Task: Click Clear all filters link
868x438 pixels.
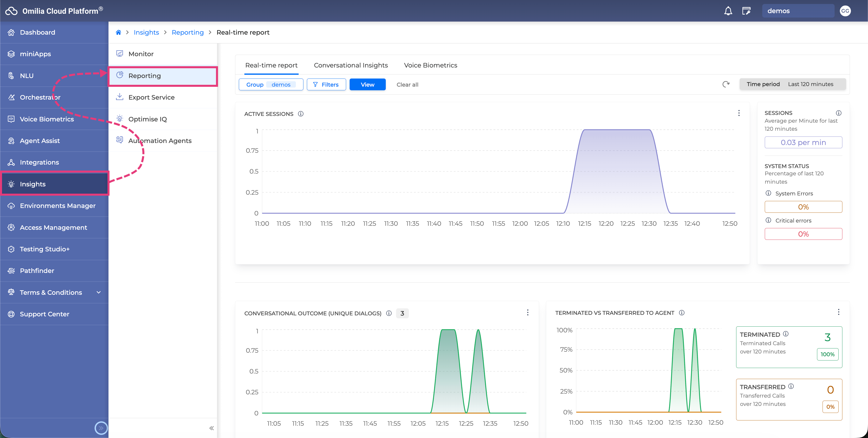Action: click(x=407, y=85)
